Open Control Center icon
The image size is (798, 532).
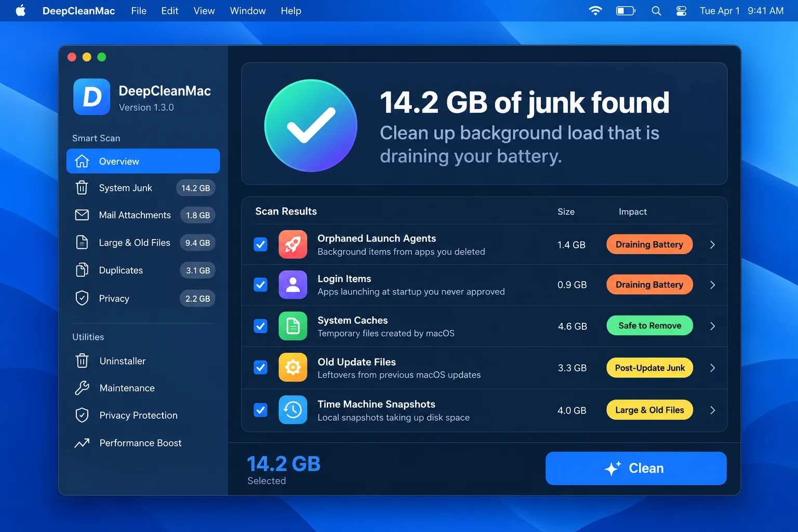tap(681, 10)
